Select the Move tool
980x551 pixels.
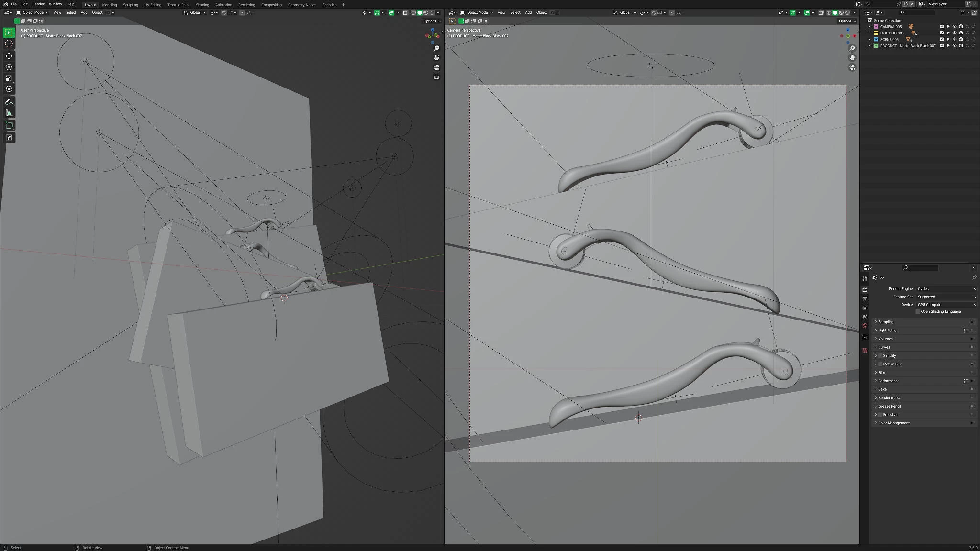pyautogui.click(x=9, y=56)
